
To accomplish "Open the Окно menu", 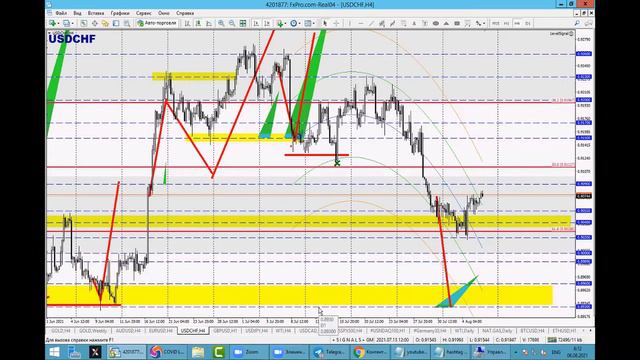I will 164,13.
